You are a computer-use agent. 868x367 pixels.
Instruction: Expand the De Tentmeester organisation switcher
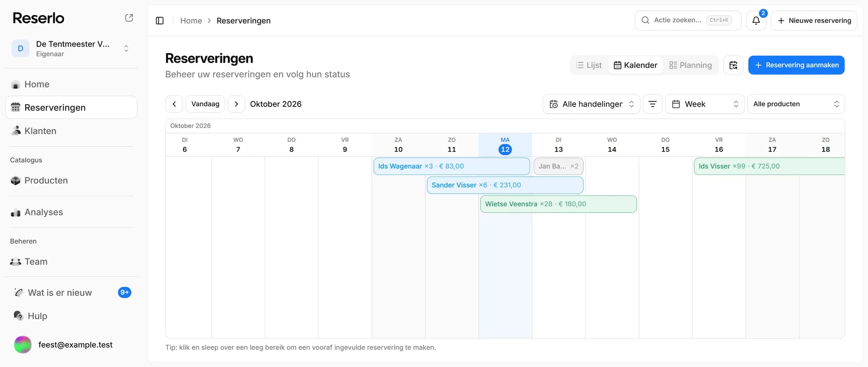tap(126, 48)
